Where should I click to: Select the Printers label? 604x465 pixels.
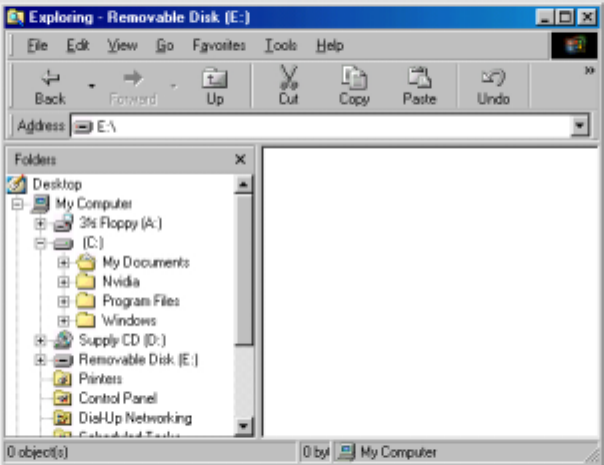[x=101, y=379]
